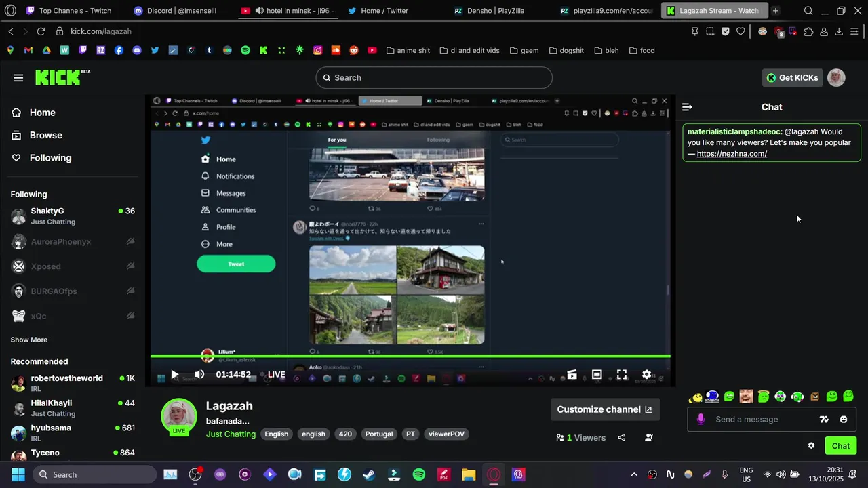Select the Portugal tag
The image size is (868, 488).
click(379, 434)
